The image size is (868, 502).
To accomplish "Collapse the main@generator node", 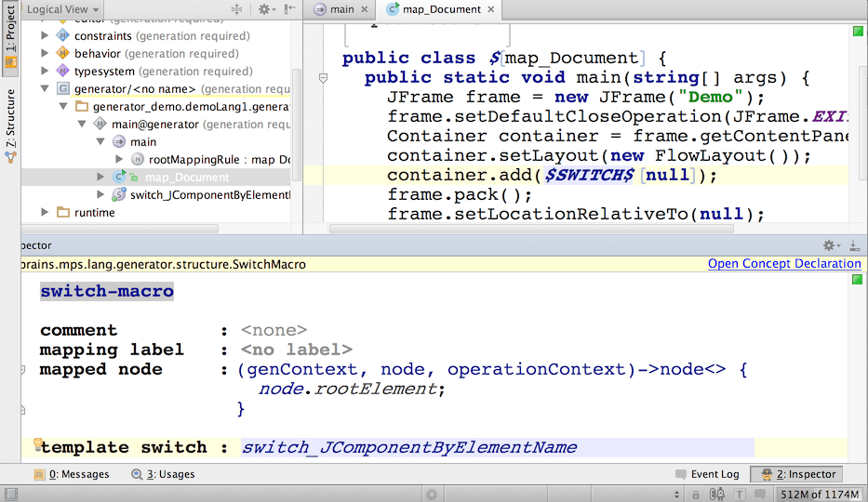I will [82, 124].
